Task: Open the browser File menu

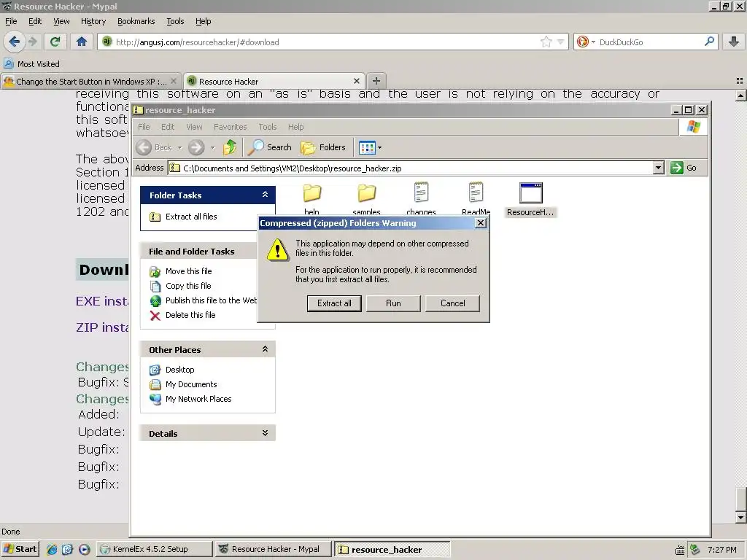Action: click(x=11, y=21)
